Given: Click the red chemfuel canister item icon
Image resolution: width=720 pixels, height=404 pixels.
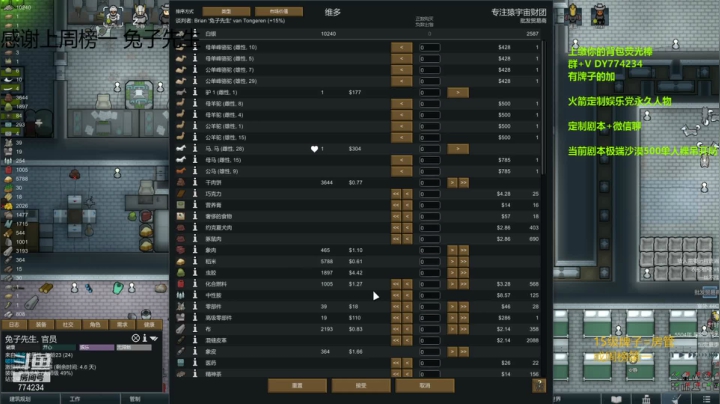Looking at the screenshot, I should [x=181, y=284].
